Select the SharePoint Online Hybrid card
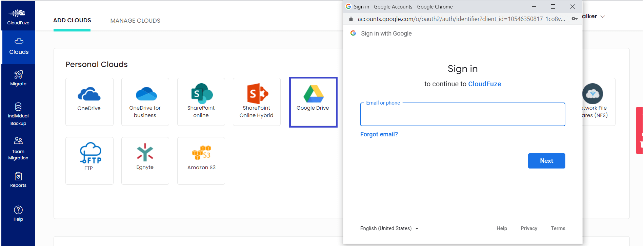644x246 pixels. point(257,102)
